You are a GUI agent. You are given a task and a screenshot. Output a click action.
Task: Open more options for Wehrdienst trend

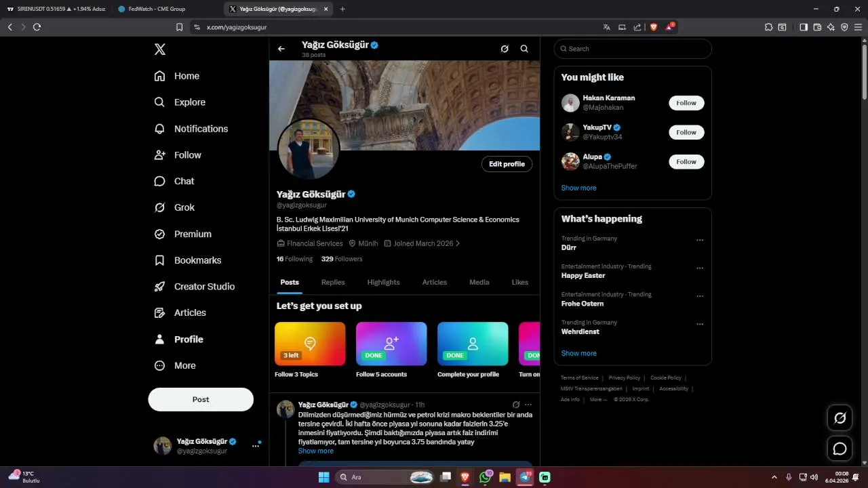[700, 325]
